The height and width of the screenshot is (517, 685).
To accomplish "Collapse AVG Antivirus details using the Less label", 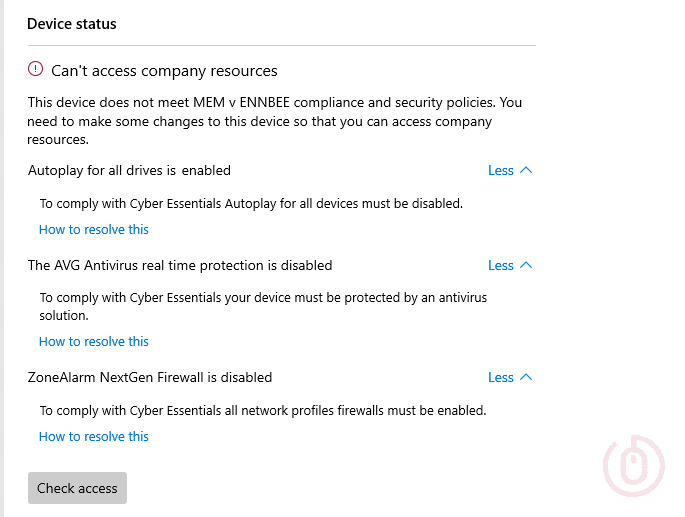I will [x=500, y=265].
